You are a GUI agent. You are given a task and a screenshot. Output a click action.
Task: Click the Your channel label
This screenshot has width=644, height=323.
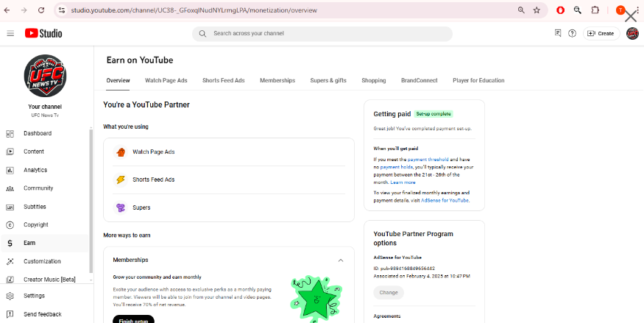pyautogui.click(x=45, y=107)
